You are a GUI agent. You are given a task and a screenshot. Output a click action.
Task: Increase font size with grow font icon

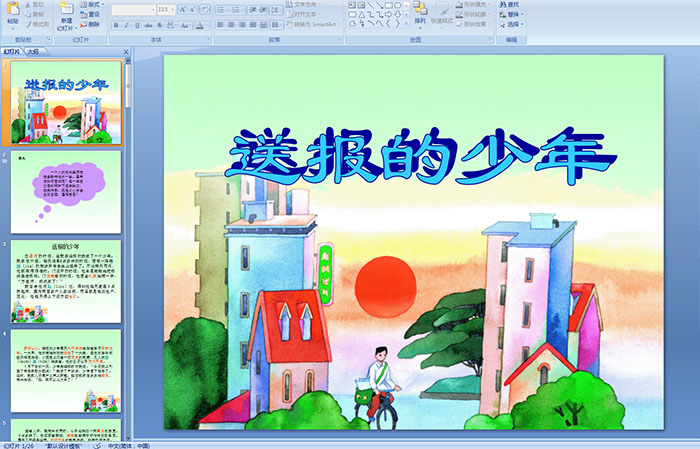[182, 9]
